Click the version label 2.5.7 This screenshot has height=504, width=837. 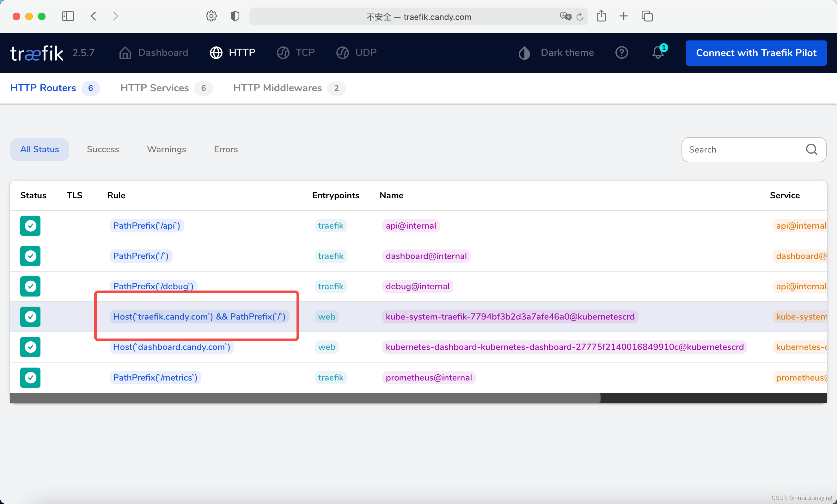pyautogui.click(x=83, y=53)
